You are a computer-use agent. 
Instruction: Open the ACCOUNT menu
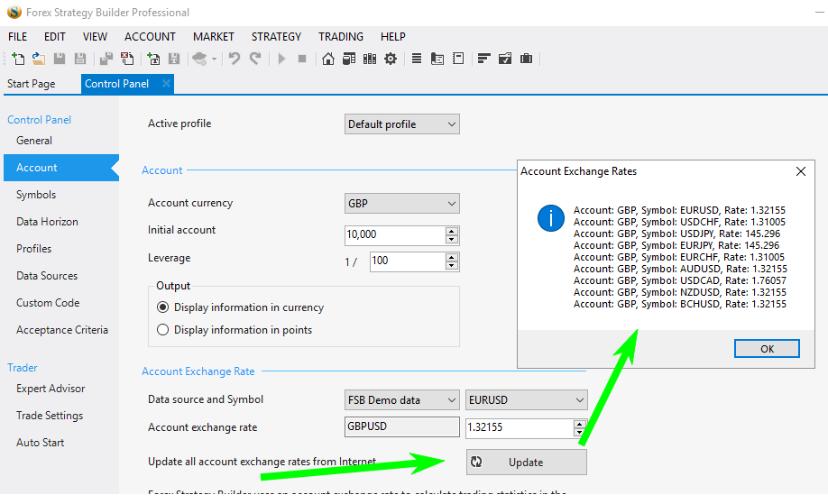(150, 36)
